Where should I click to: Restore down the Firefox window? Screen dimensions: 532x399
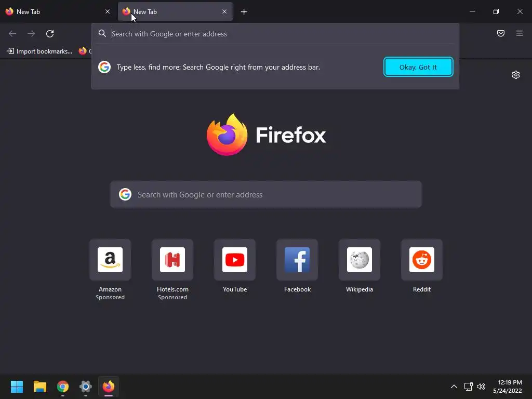[x=496, y=11]
